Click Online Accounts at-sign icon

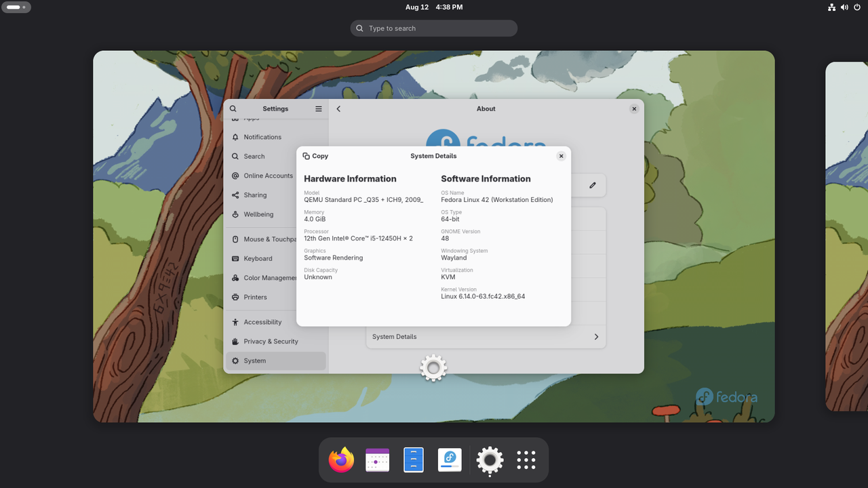[x=235, y=176]
